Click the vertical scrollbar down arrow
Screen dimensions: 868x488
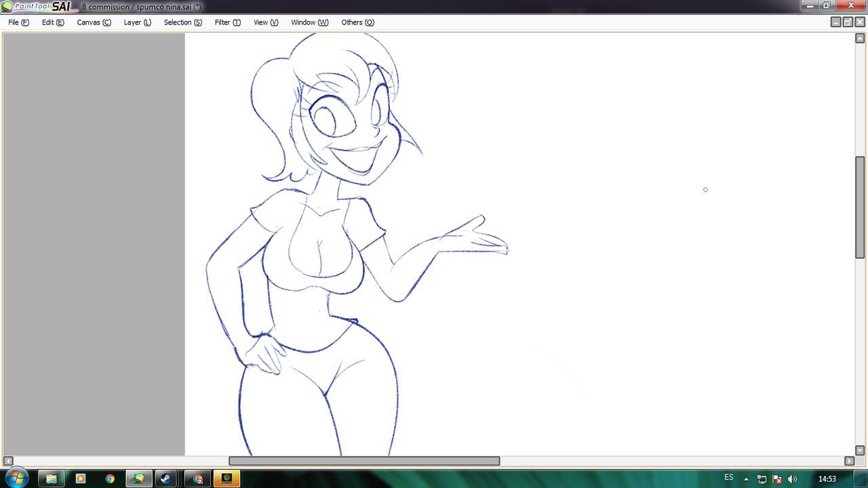point(860,450)
